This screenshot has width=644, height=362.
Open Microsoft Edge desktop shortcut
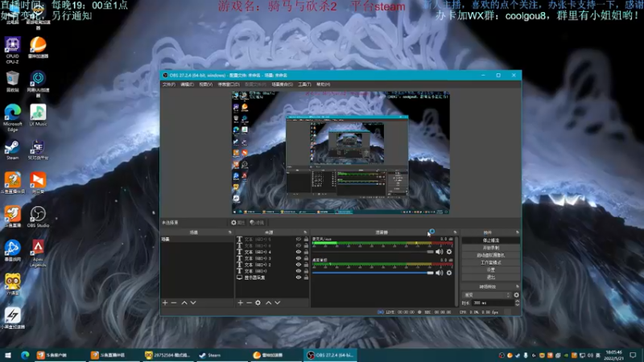[13, 117]
